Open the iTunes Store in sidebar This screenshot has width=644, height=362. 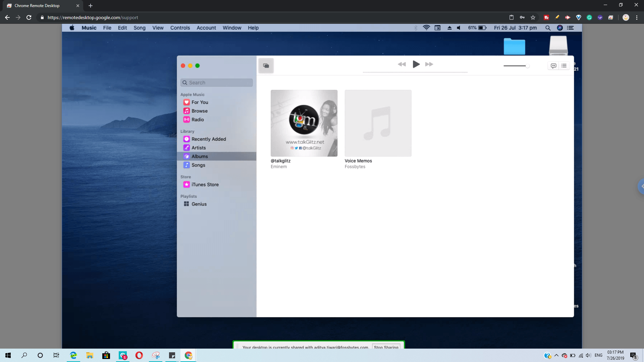[205, 184]
